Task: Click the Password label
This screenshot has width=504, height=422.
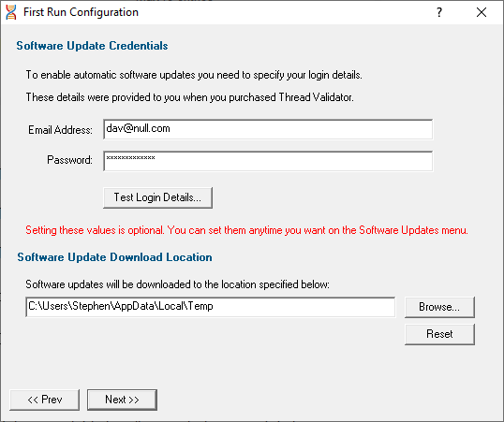Action: (x=69, y=160)
